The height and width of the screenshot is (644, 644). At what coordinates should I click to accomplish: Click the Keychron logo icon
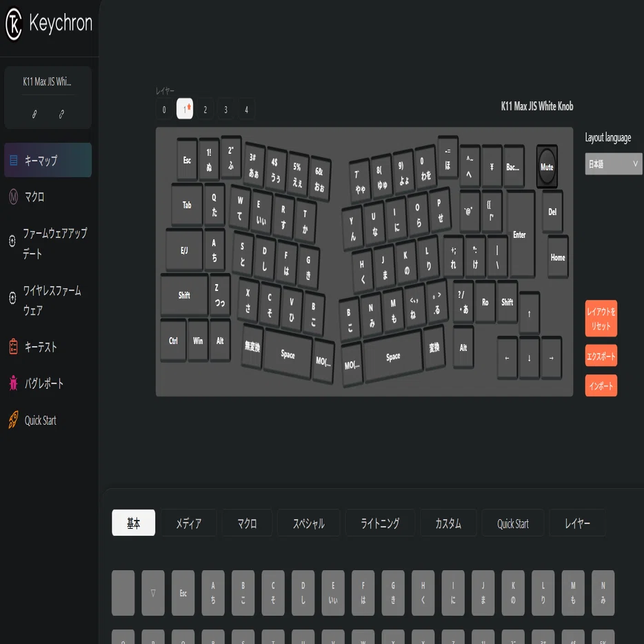(14, 24)
